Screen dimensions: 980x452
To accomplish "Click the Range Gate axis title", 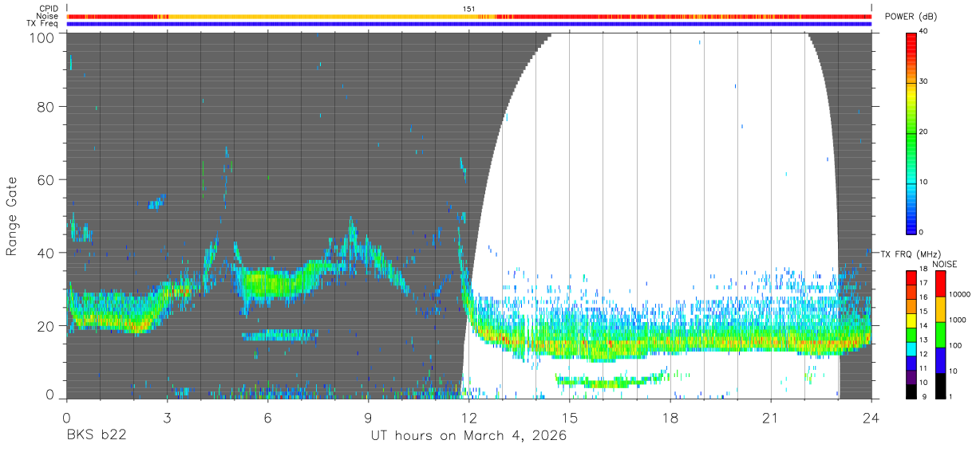I will click(x=12, y=217).
